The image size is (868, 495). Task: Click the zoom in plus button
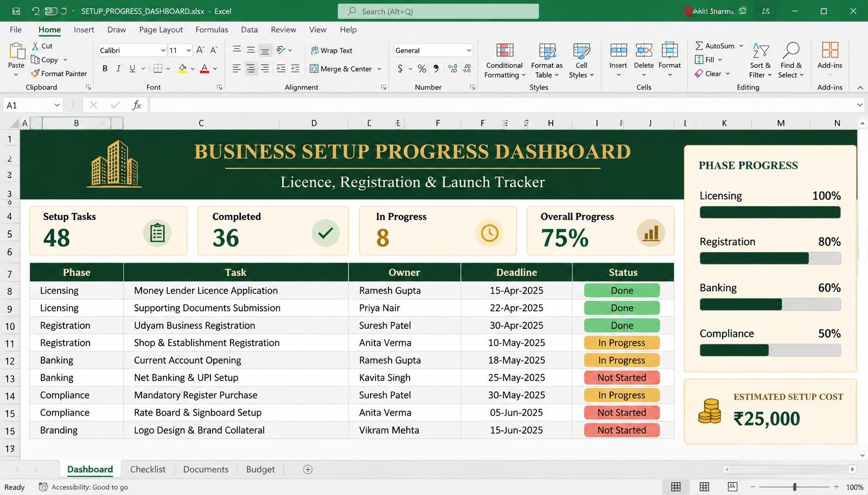pos(836,487)
